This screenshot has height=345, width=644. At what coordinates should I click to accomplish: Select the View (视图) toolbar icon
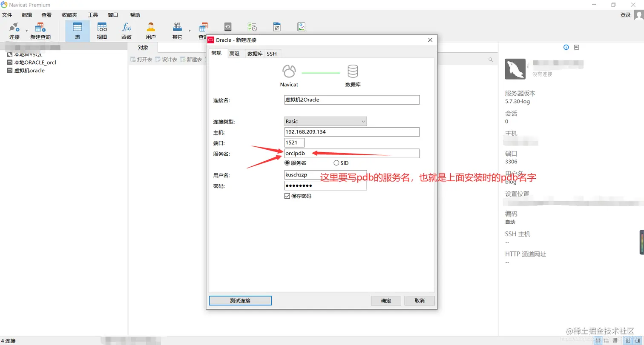102,31
